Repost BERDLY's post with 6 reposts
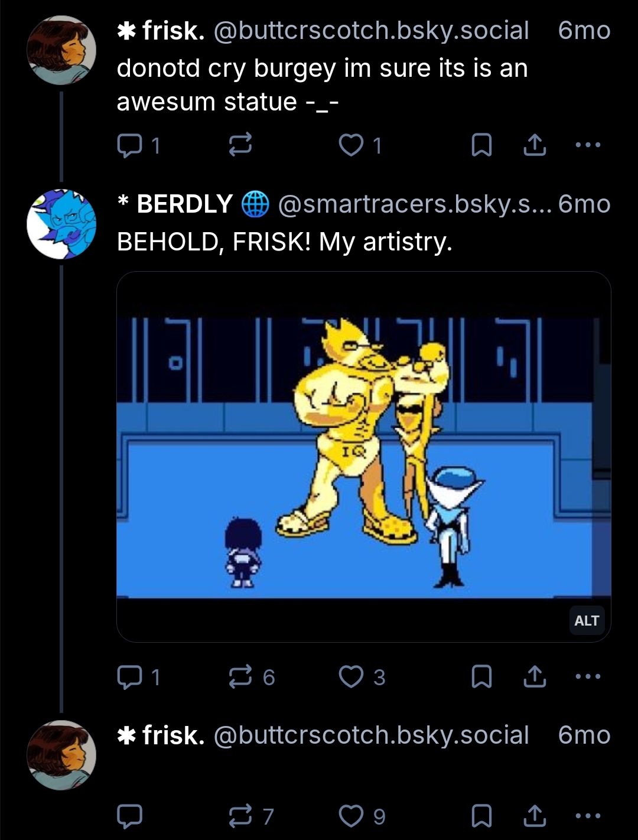This screenshot has width=638, height=840. tap(240, 677)
